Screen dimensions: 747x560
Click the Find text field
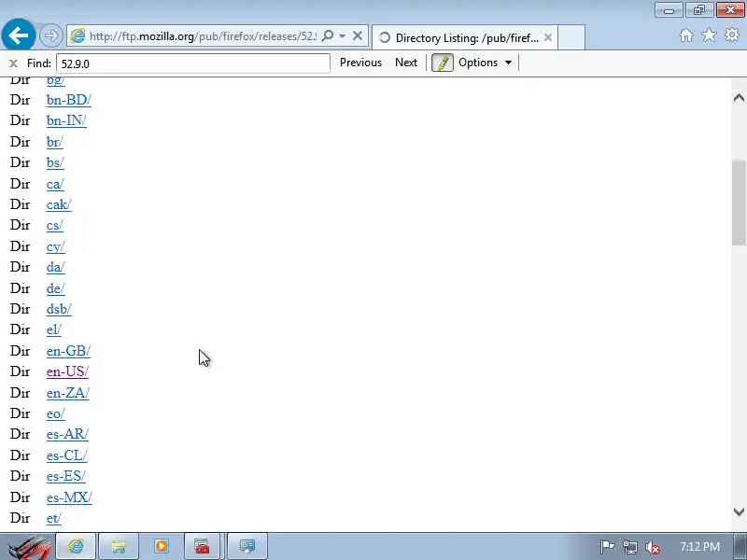[193, 63]
